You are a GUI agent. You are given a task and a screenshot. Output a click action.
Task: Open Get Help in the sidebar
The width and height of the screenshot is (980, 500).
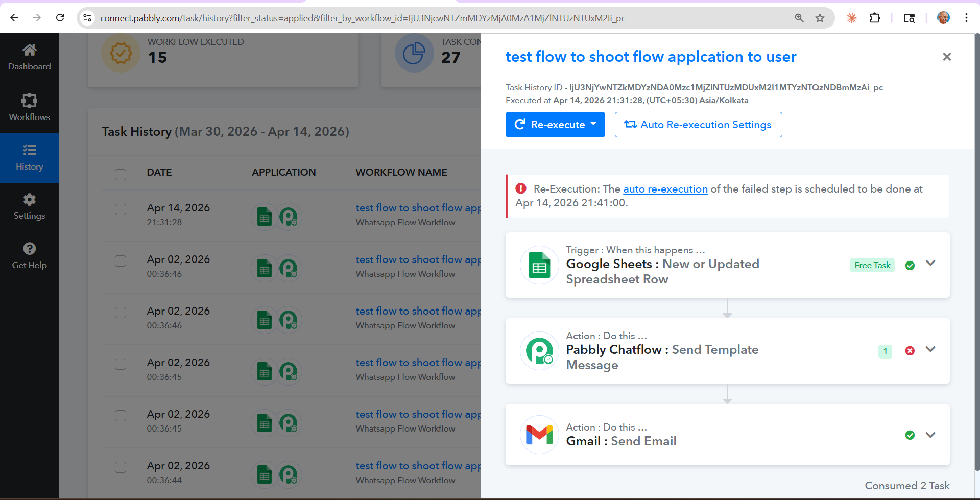30,256
